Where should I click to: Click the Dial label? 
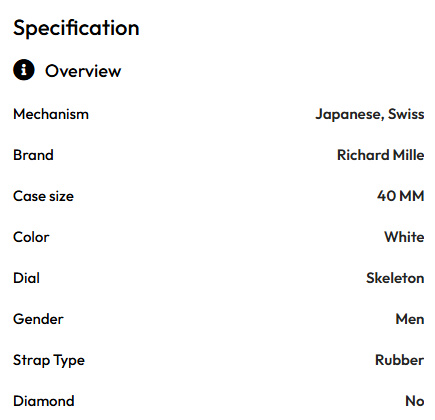tap(26, 278)
